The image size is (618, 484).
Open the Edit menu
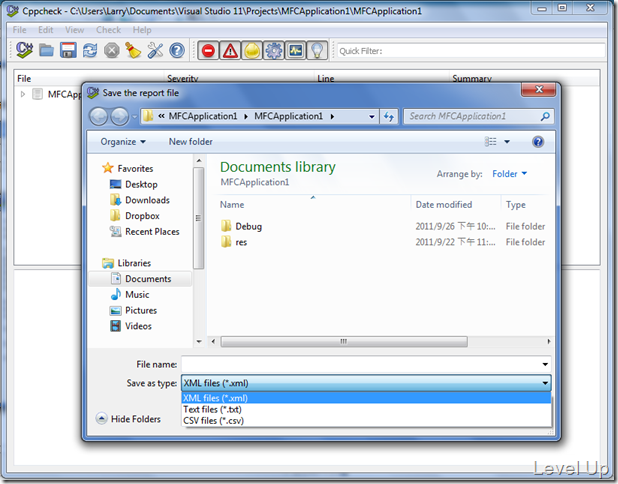[x=45, y=30]
